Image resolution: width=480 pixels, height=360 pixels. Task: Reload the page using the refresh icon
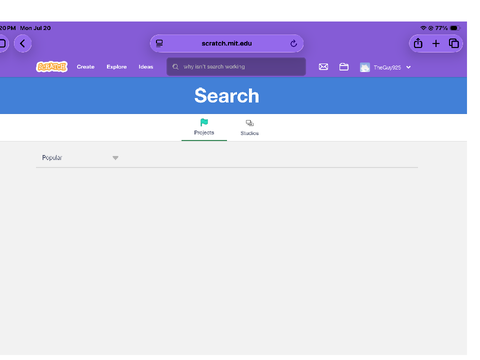click(x=293, y=44)
